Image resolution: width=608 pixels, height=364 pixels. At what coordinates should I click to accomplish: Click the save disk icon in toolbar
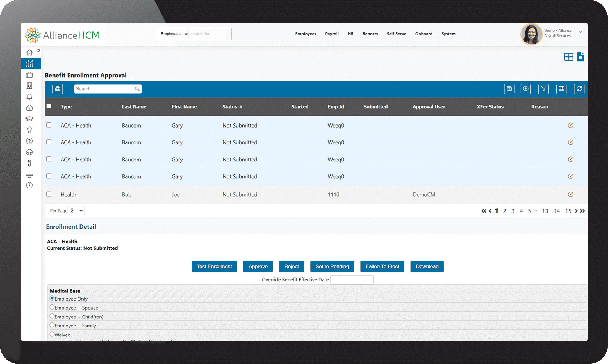point(509,89)
